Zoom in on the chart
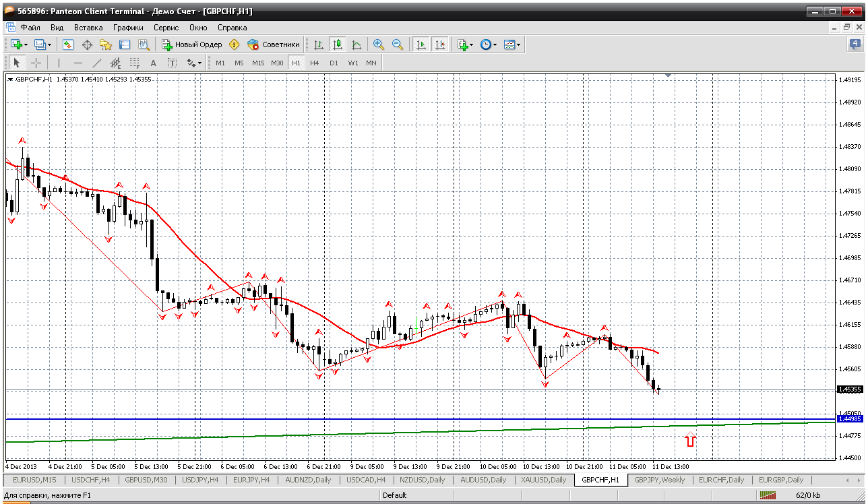 pos(379,44)
